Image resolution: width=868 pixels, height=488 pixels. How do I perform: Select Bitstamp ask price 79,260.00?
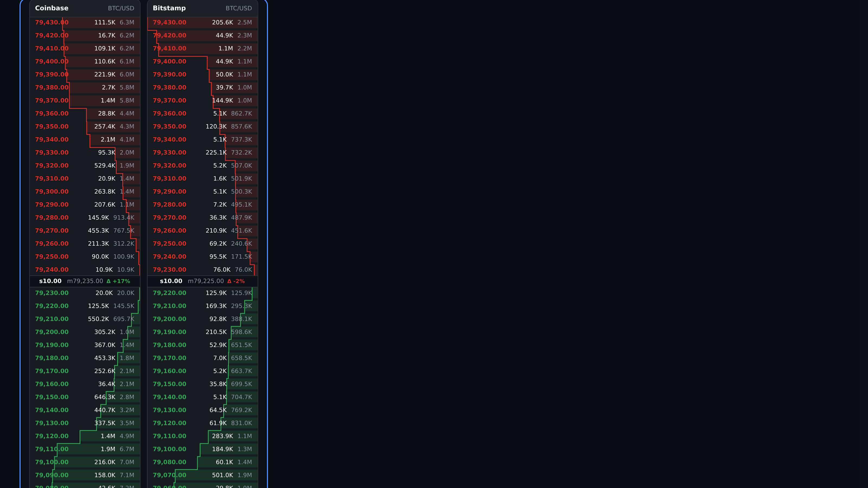coord(169,230)
